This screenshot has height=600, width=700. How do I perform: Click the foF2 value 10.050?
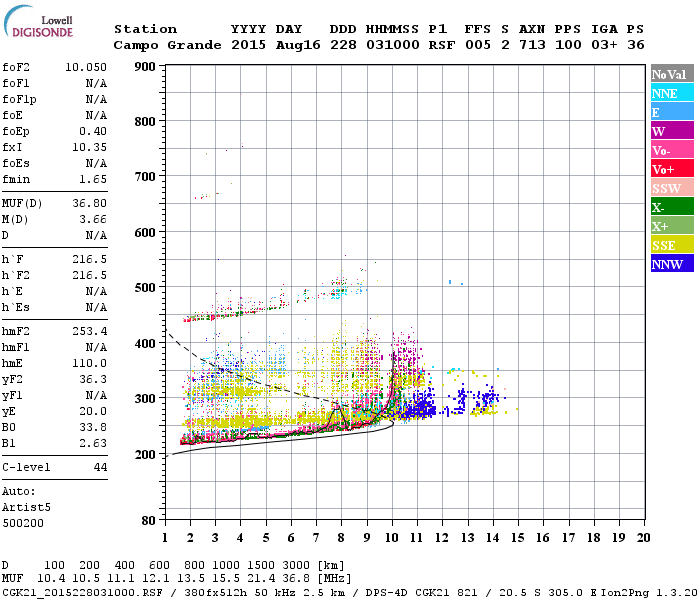86,67
